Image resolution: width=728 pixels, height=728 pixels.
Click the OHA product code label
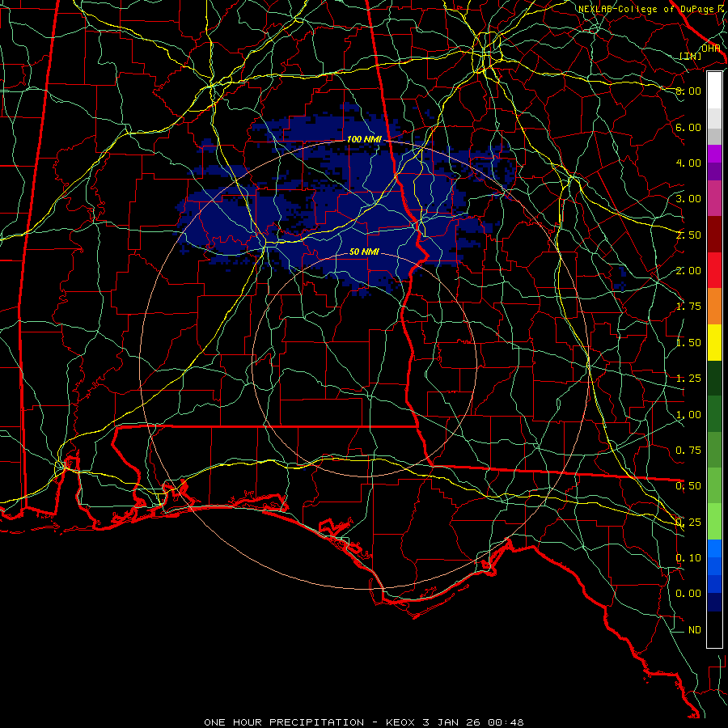(710, 49)
